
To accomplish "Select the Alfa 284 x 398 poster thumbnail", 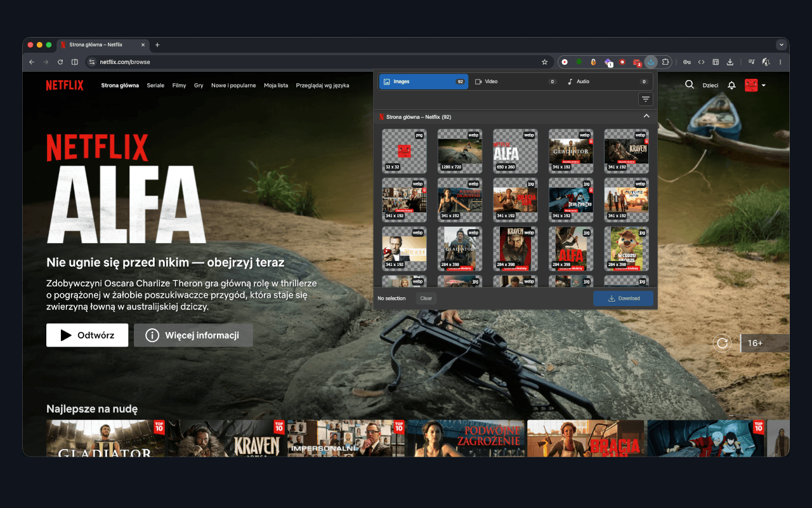I will click(x=571, y=249).
